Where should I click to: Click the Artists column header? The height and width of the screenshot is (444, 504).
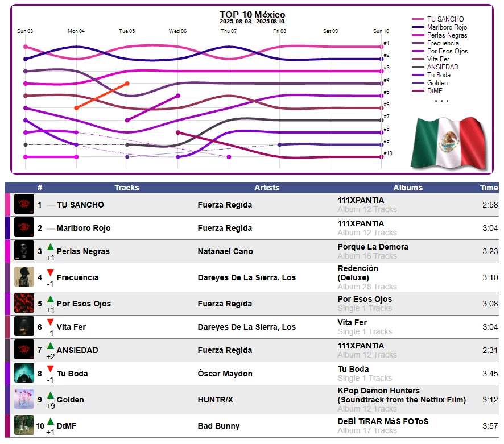tap(267, 188)
